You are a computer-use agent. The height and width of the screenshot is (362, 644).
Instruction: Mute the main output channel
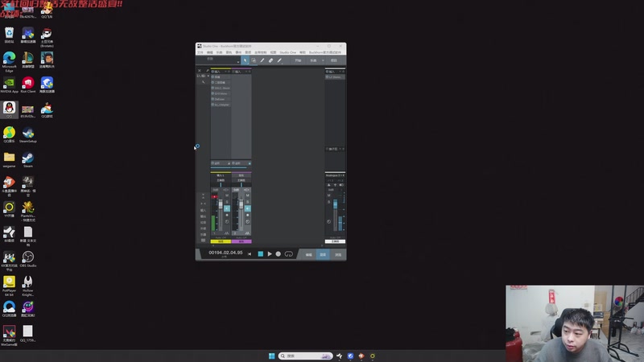click(328, 195)
